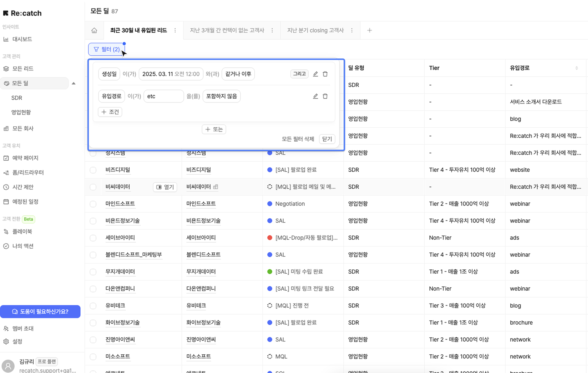The height and width of the screenshot is (373, 588).
Task: Click the etc value input field
Action: (x=163, y=96)
